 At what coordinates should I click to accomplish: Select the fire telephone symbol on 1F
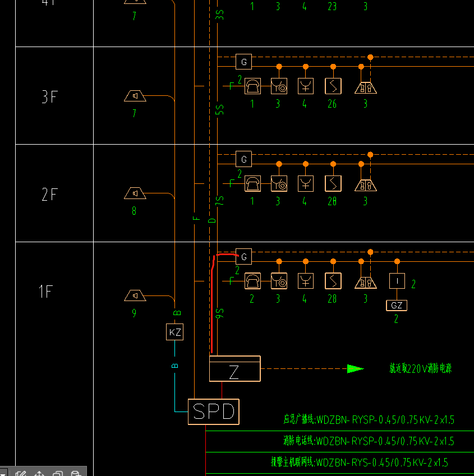[x=252, y=281]
